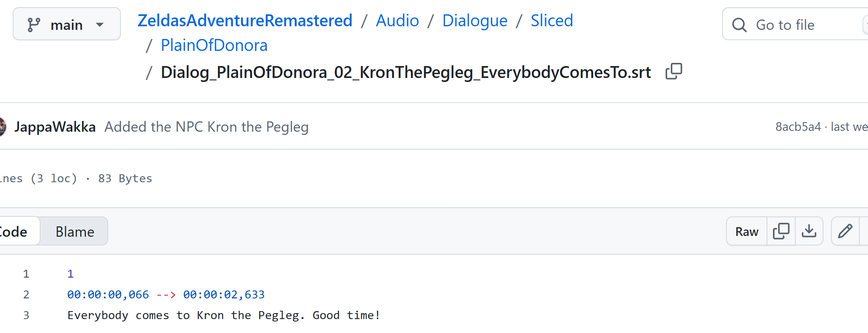Image resolution: width=868 pixels, height=333 pixels.
Task: Open commit hash 8acb5a4
Action: (798, 127)
